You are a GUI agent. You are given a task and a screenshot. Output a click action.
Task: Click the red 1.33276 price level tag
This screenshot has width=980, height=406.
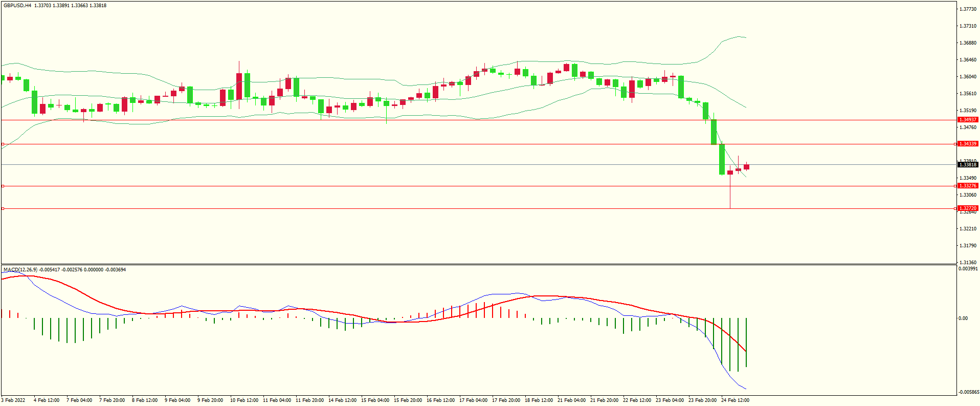coord(968,186)
